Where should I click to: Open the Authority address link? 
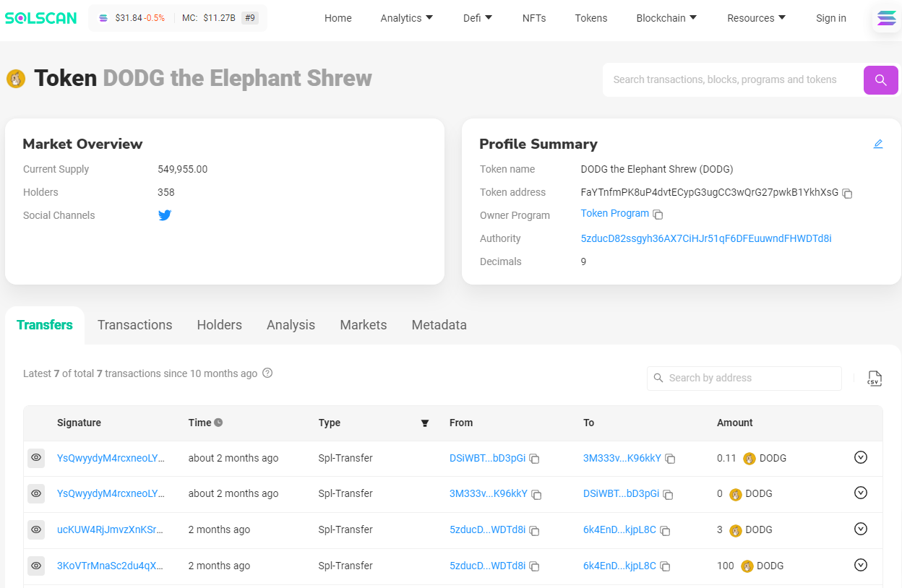tap(705, 238)
